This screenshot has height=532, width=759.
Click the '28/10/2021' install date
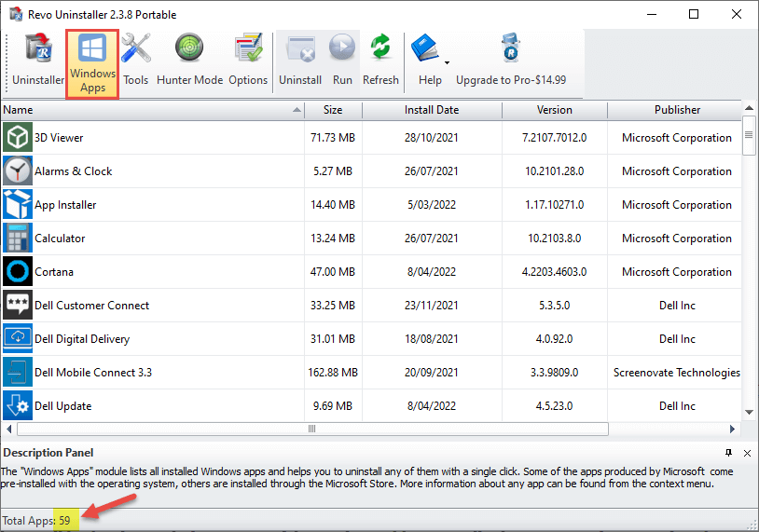(432, 138)
